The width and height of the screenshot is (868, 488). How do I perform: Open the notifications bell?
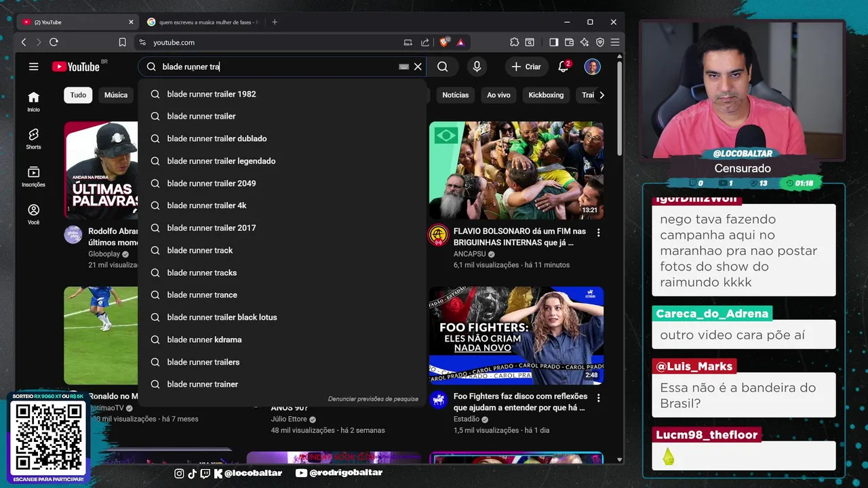coord(564,66)
